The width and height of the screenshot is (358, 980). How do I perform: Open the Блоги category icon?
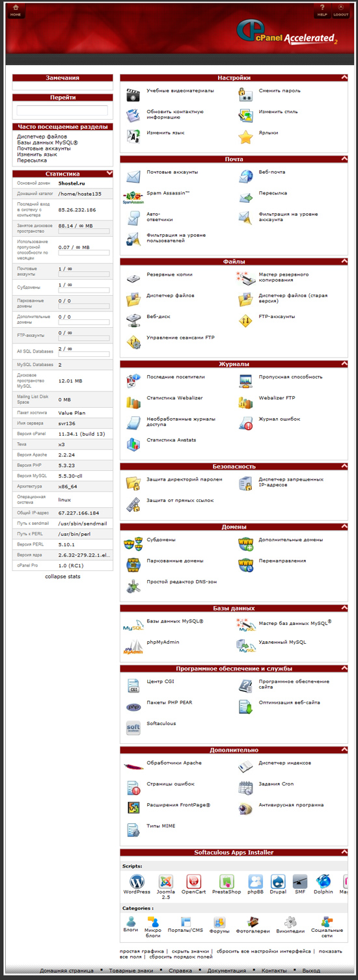[x=131, y=921]
